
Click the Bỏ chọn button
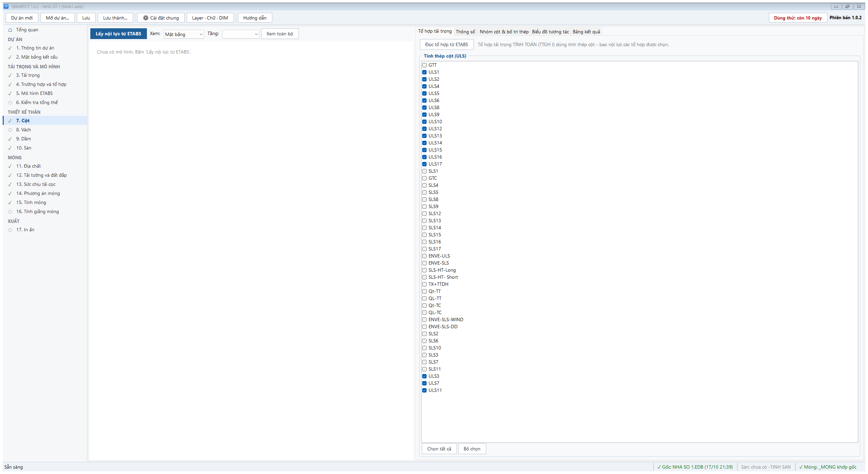point(472,449)
